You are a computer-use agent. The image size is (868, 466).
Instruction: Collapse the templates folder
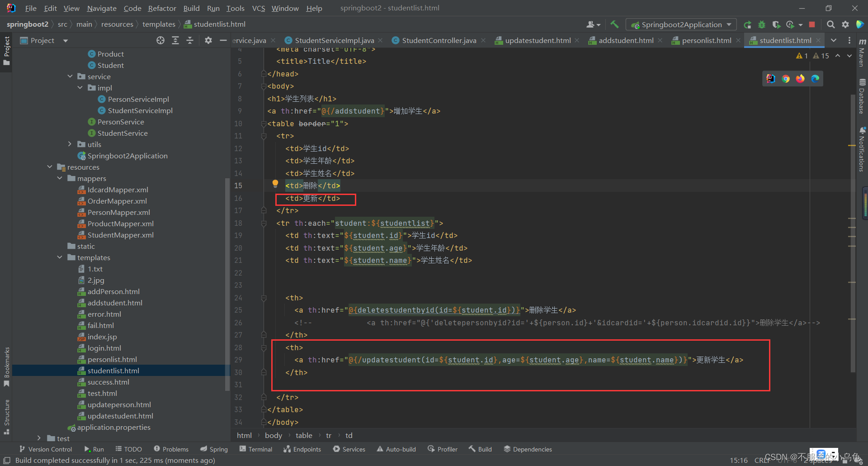point(60,257)
